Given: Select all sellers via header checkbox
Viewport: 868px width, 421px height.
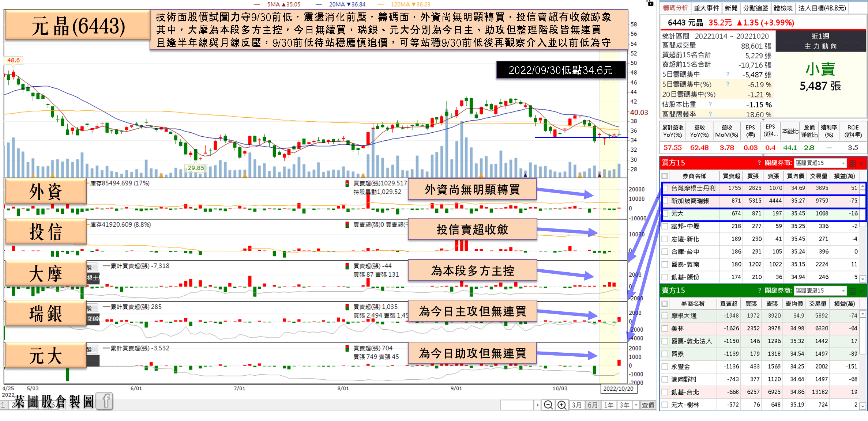Looking at the screenshot, I should click(665, 304).
